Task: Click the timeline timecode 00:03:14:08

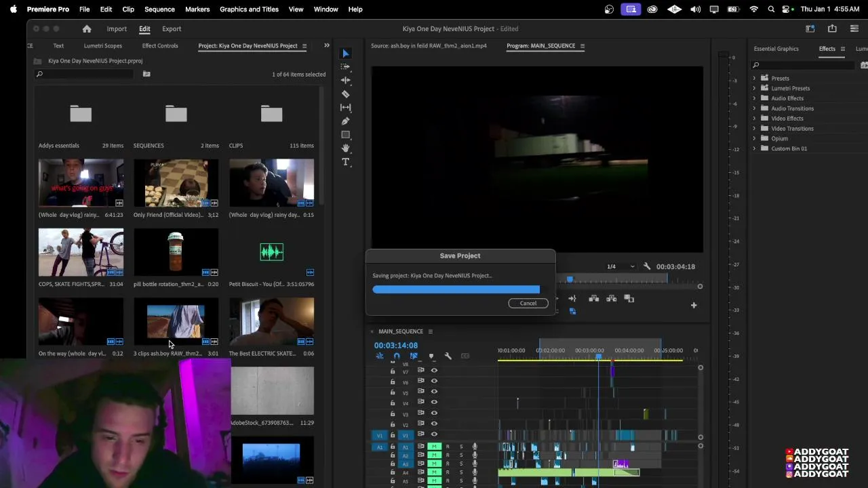Action: (396, 346)
